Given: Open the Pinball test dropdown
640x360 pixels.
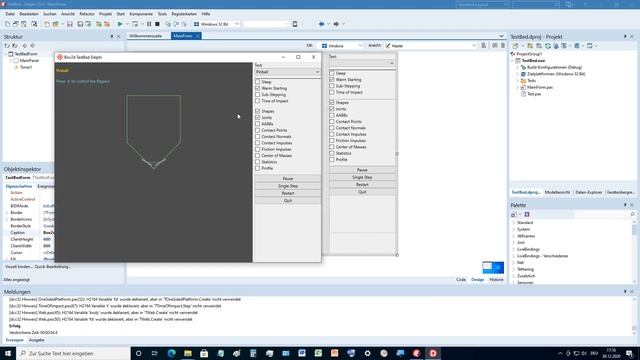Looking at the screenshot, I should (x=287, y=72).
